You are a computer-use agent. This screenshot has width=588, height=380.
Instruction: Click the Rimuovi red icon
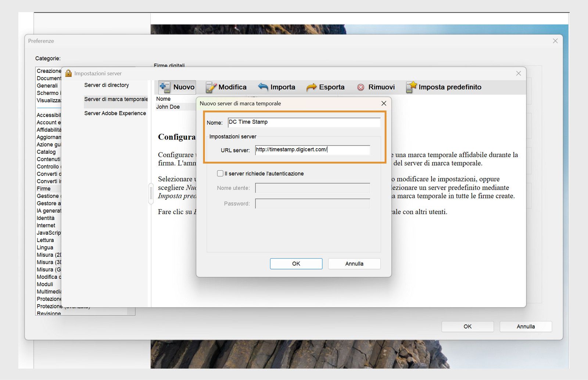pos(361,87)
